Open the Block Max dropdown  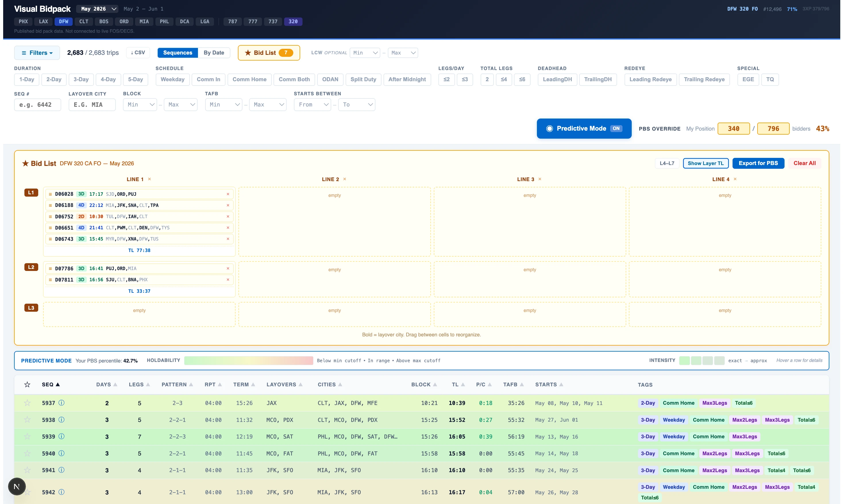180,104
